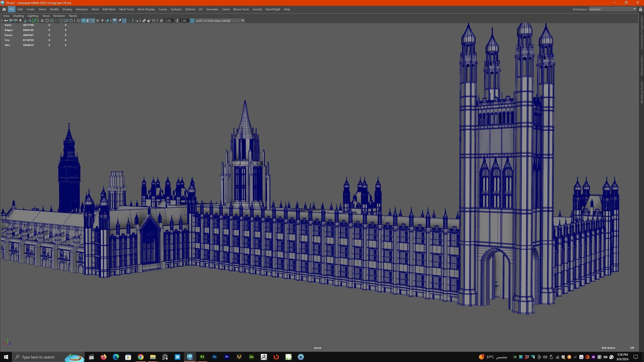Activate the Grease Pencil tool icon
644x362 pixels.
[x=35, y=21]
